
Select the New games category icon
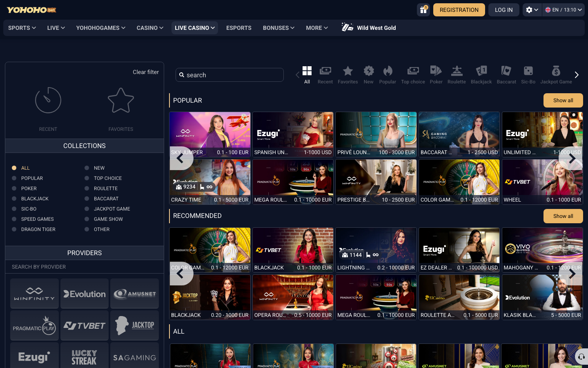(x=369, y=71)
